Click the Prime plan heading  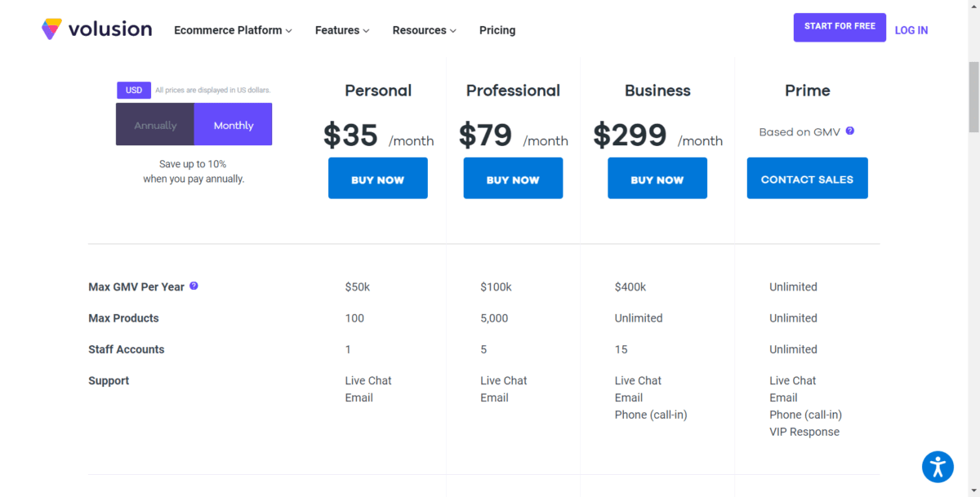[x=808, y=91]
